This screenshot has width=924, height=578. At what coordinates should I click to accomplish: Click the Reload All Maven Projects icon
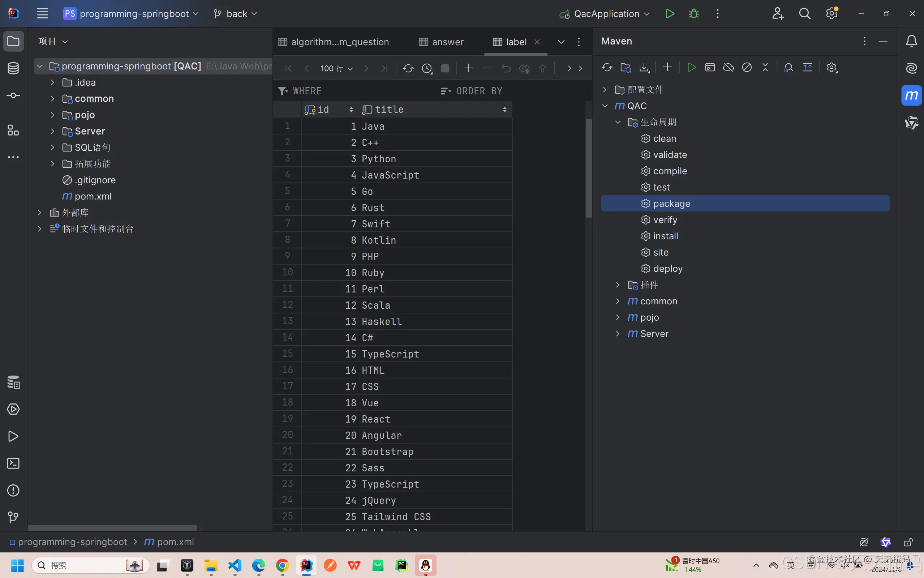(x=607, y=68)
